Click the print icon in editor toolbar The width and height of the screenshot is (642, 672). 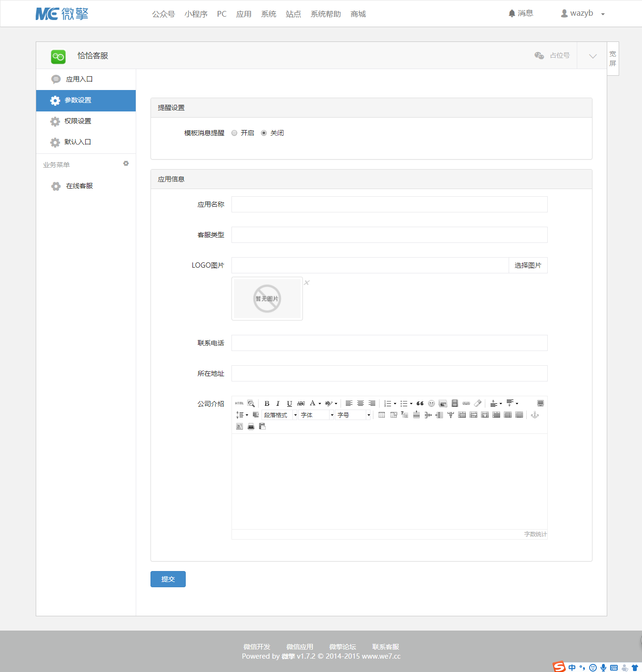(251, 426)
